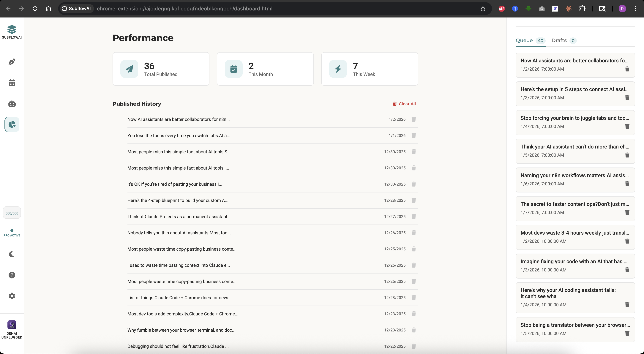Viewport: 644px width, 354px height.
Task: Select the analytics pie chart icon in sidebar
Action: coord(12,124)
